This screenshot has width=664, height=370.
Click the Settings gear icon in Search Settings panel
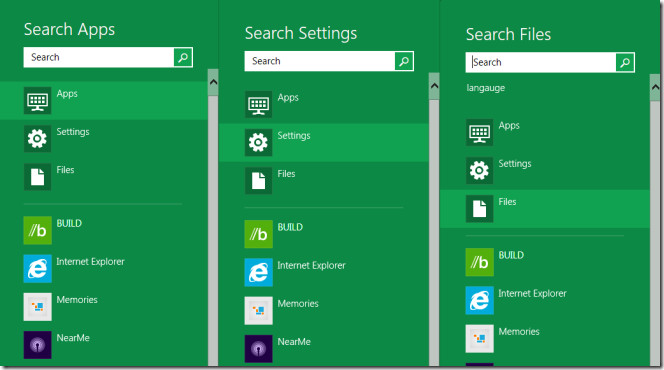pyautogui.click(x=258, y=142)
